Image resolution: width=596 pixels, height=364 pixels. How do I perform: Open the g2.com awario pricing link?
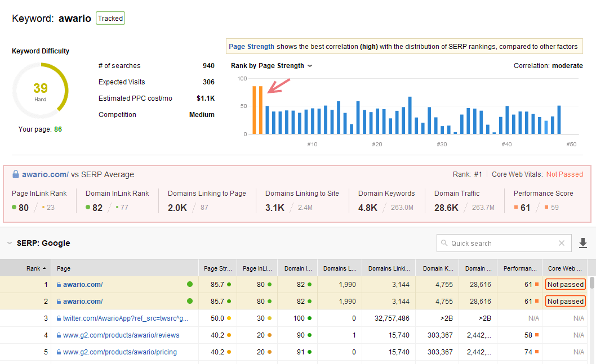(120, 352)
